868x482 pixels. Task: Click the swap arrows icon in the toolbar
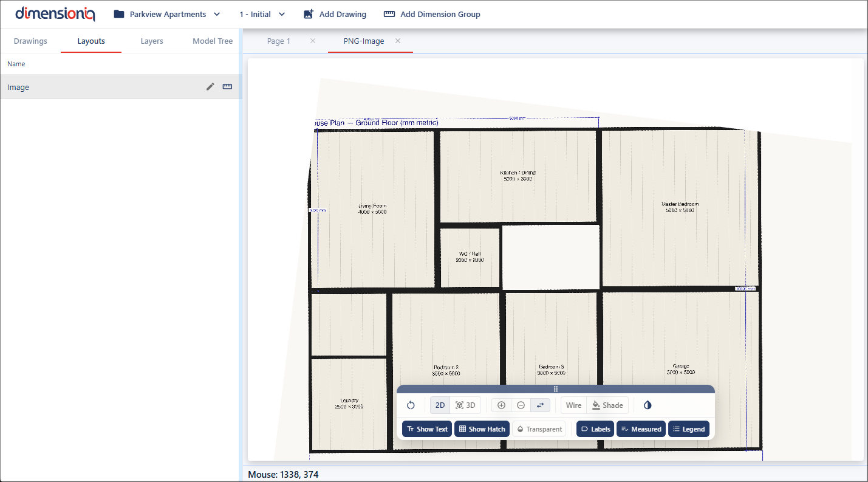pyautogui.click(x=540, y=405)
